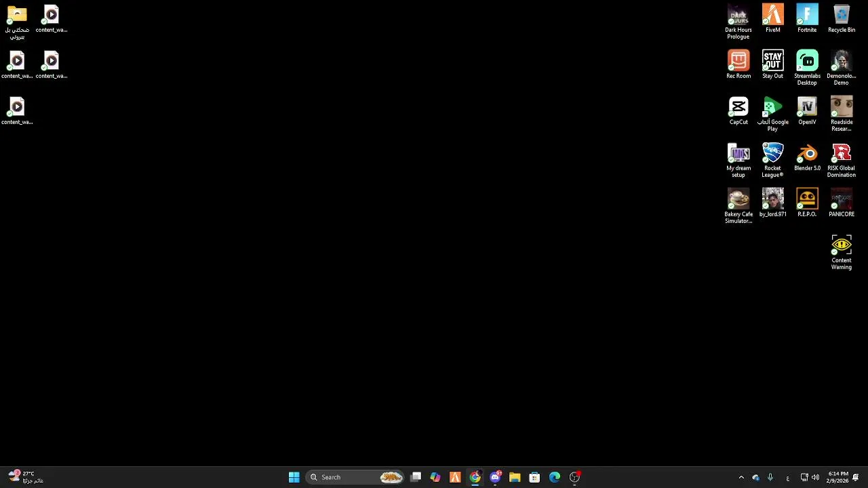Open the weather widget showing 27°C
Viewport: 868px width, 488px height.
pos(26,477)
